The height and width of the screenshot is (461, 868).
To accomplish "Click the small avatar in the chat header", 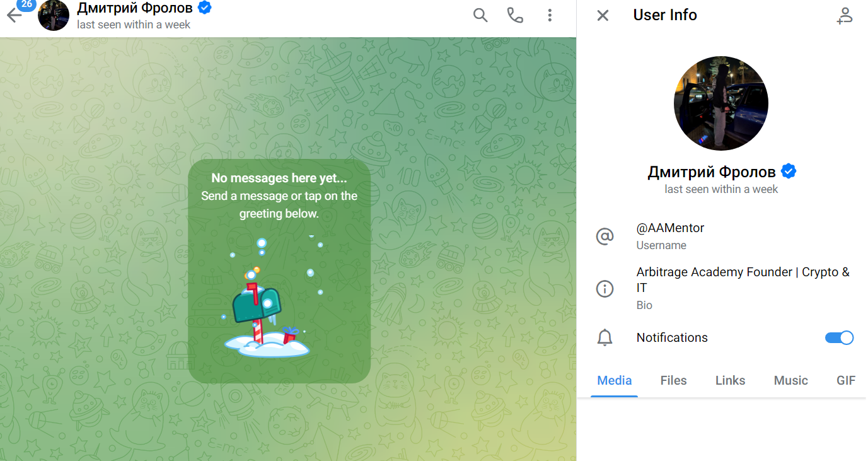I will click(x=54, y=15).
